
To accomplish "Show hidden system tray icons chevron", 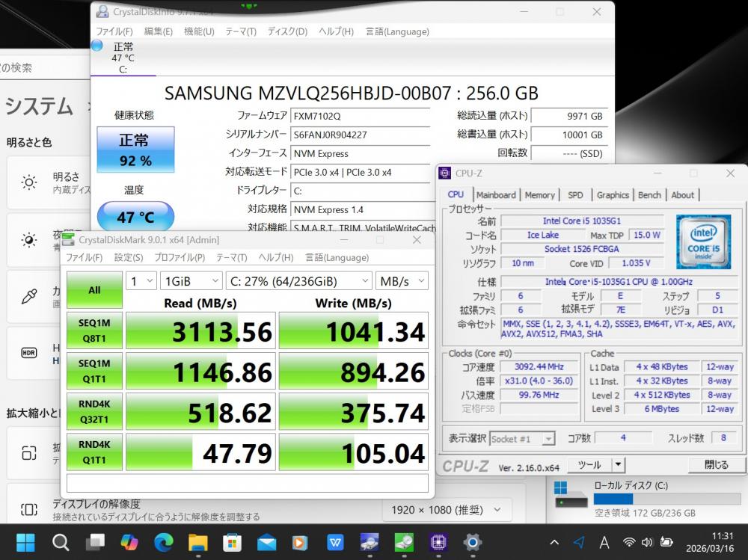I will [554, 542].
